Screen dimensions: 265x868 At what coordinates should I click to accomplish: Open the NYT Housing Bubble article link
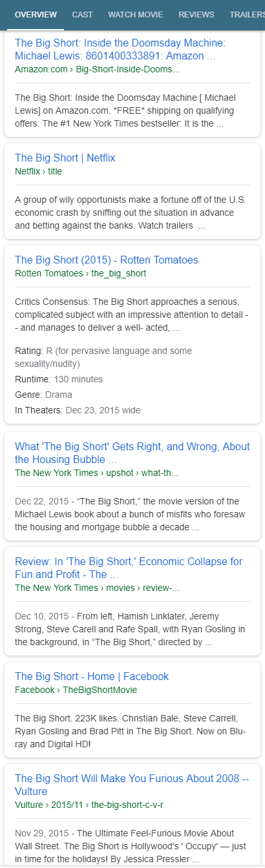point(132,453)
